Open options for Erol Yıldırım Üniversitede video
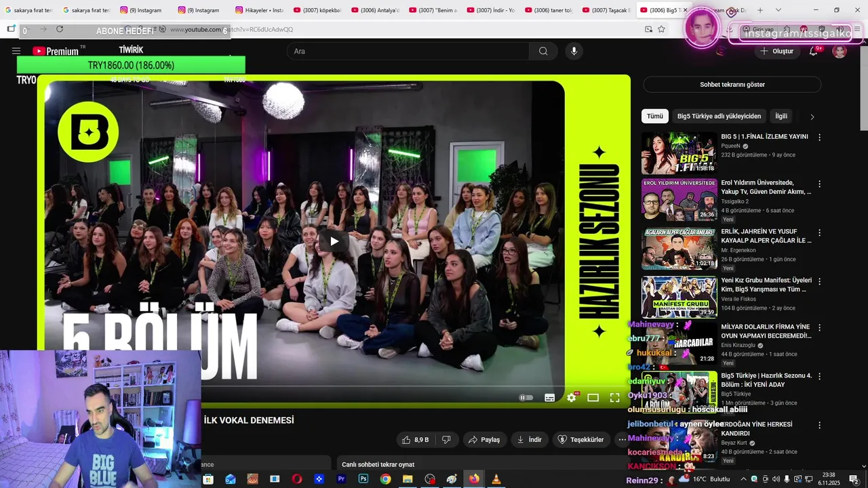Image resolution: width=868 pixels, height=488 pixels. click(x=819, y=184)
